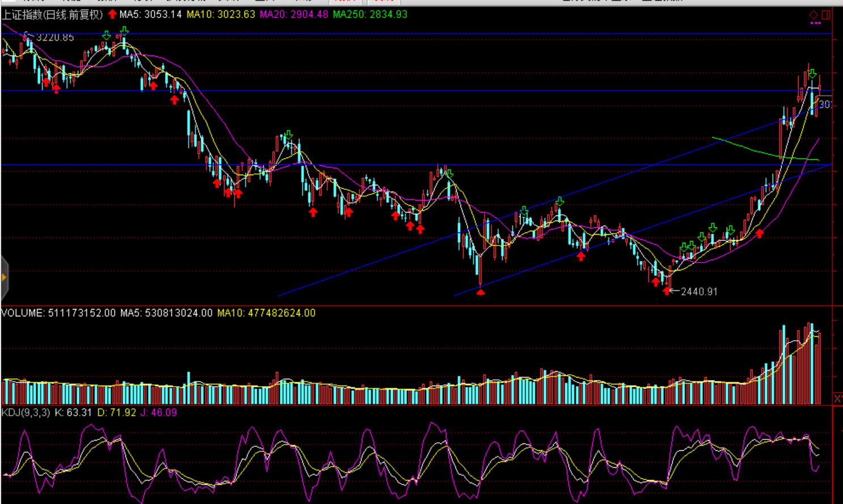Image resolution: width=843 pixels, height=504 pixels.
Task: Expand the left side panel with orange arrow
Action: click(4, 277)
